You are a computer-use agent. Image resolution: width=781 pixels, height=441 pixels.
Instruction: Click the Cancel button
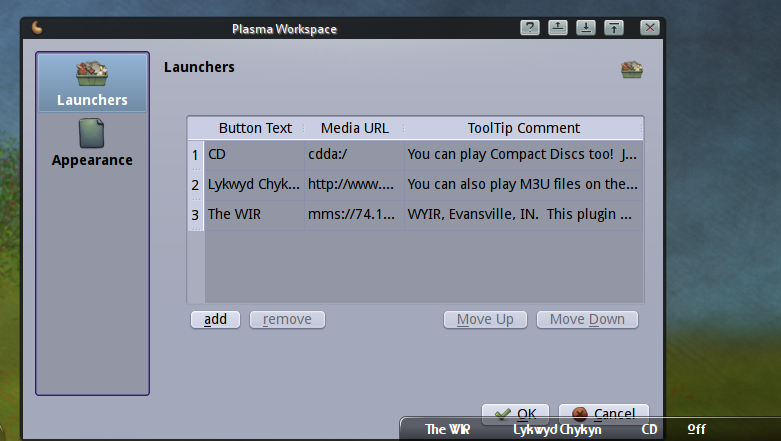[x=604, y=412]
